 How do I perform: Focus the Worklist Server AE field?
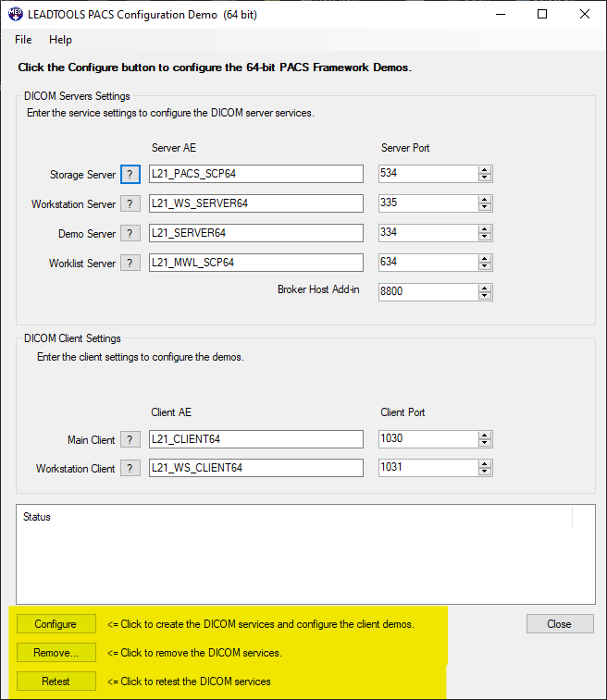coord(256,262)
